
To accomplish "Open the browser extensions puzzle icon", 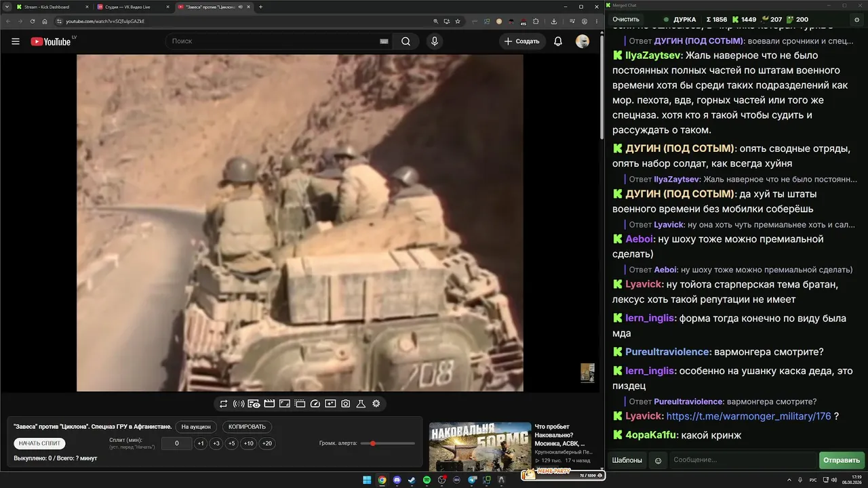I will tap(536, 21).
